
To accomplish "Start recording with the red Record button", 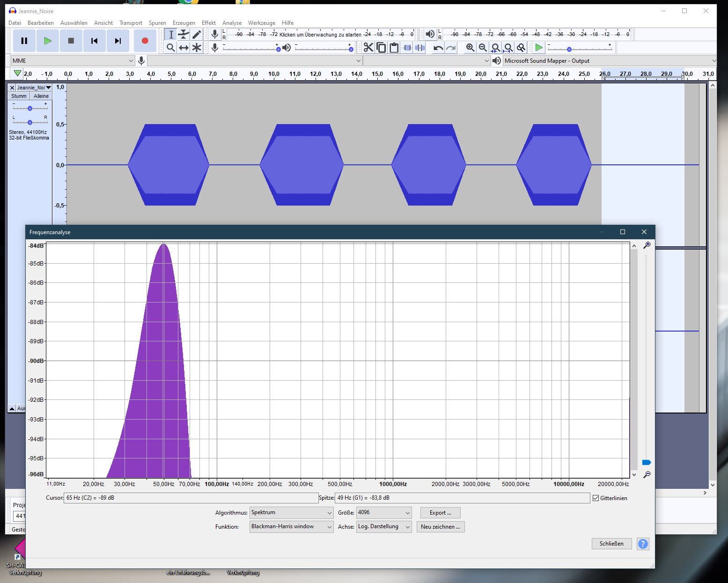I will click(145, 41).
